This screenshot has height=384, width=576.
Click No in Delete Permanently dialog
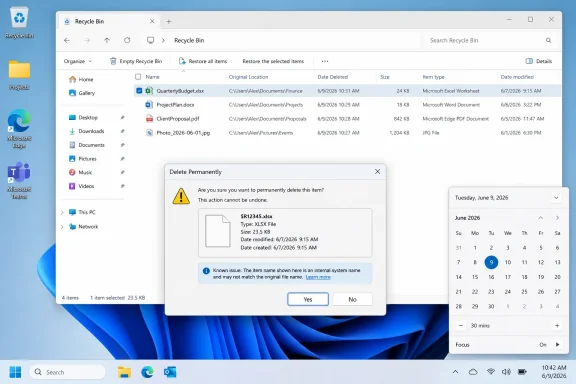point(352,299)
